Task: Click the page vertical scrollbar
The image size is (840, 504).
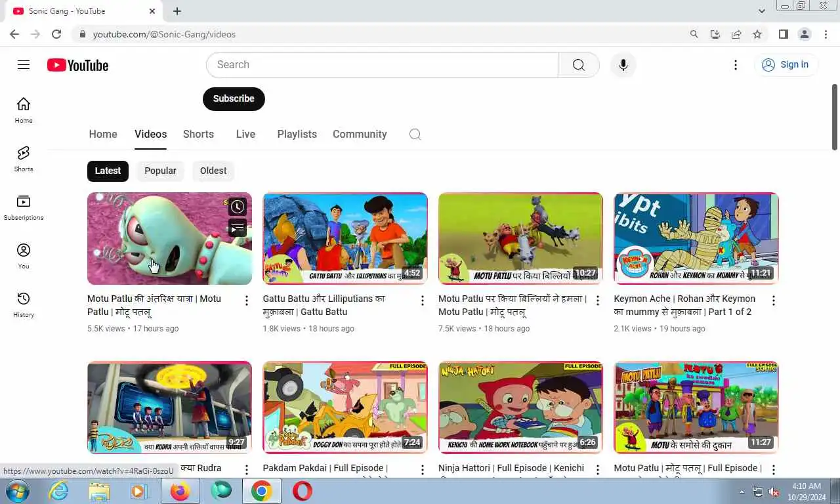Action: 835,117
